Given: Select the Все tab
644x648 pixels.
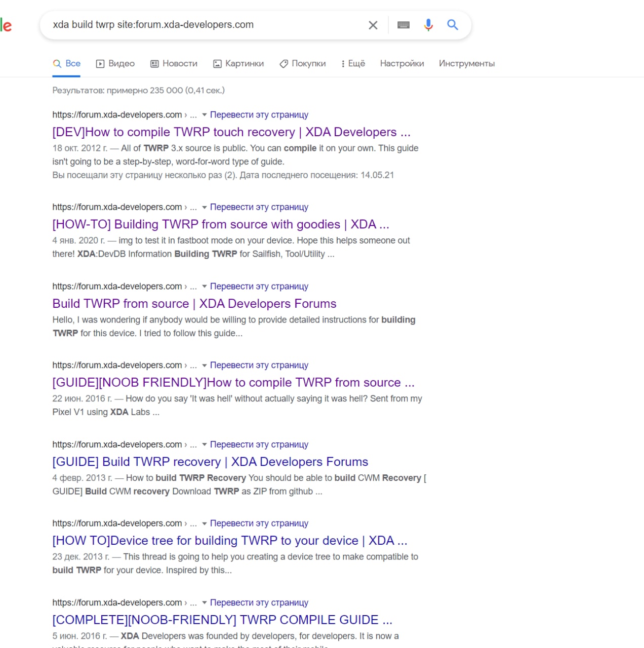Looking at the screenshot, I should point(67,63).
